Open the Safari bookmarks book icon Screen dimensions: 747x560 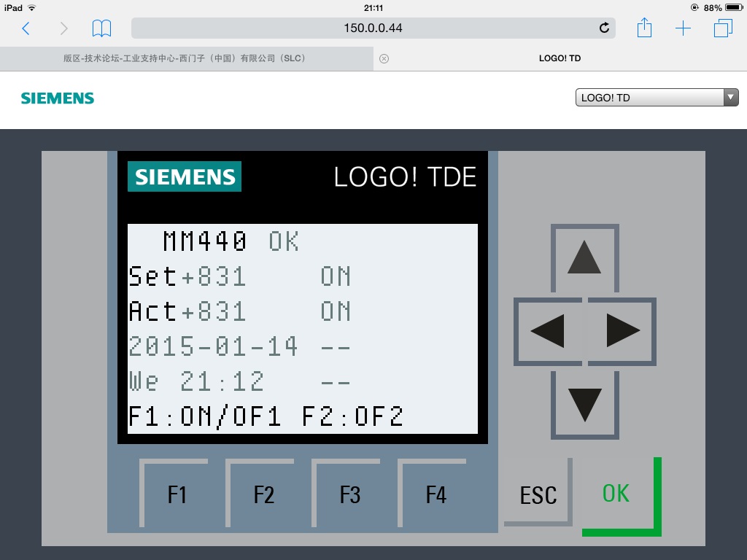click(101, 28)
